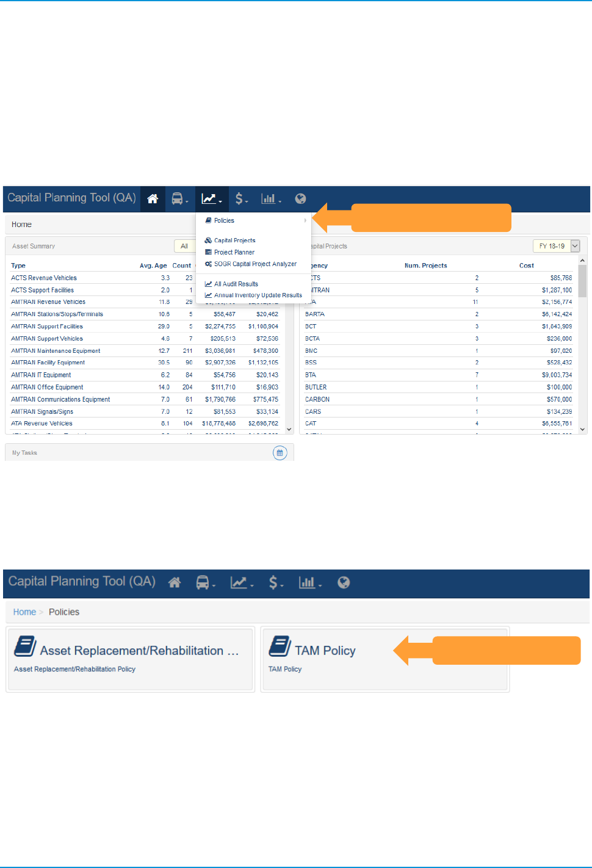Click the Home breadcrumb link
Viewport: 592px width, 868px height.
(24, 612)
